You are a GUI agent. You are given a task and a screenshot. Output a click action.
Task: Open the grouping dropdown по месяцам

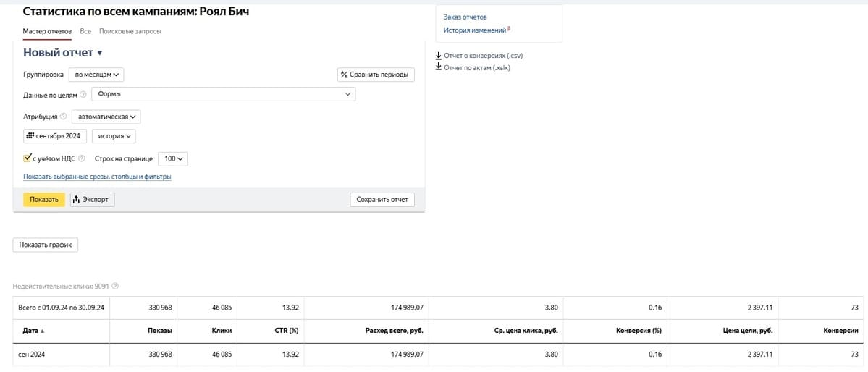tap(97, 74)
